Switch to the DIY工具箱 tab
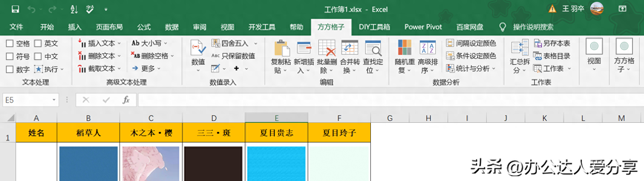This screenshot has height=181, width=644. point(374,27)
